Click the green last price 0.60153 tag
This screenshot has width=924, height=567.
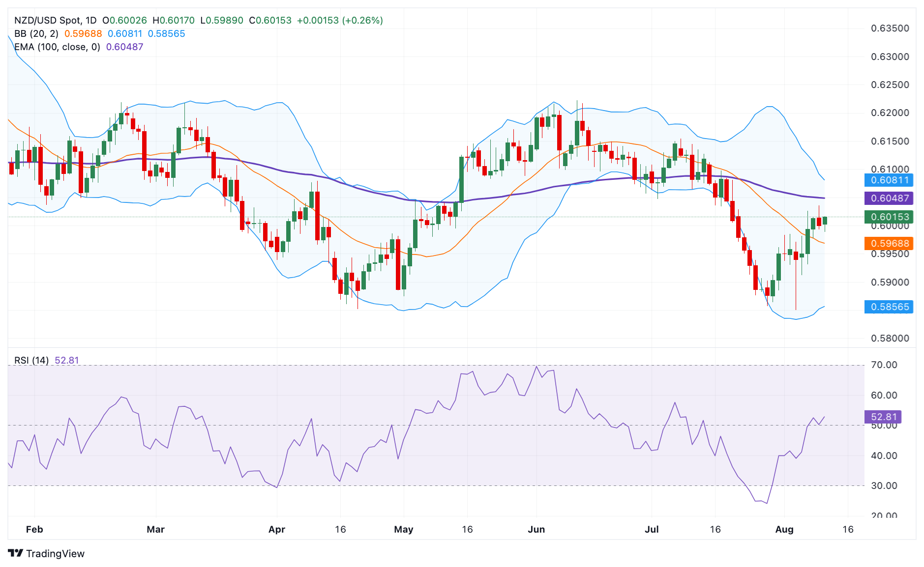(x=889, y=217)
